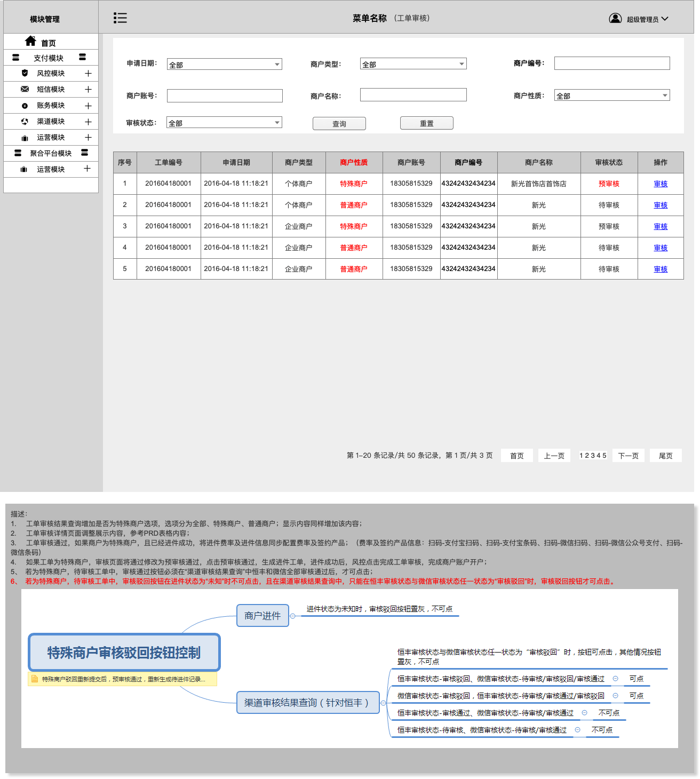Screen dimensions: 700x779
Task: Open the 商户类型 dropdown
Action: (x=413, y=63)
